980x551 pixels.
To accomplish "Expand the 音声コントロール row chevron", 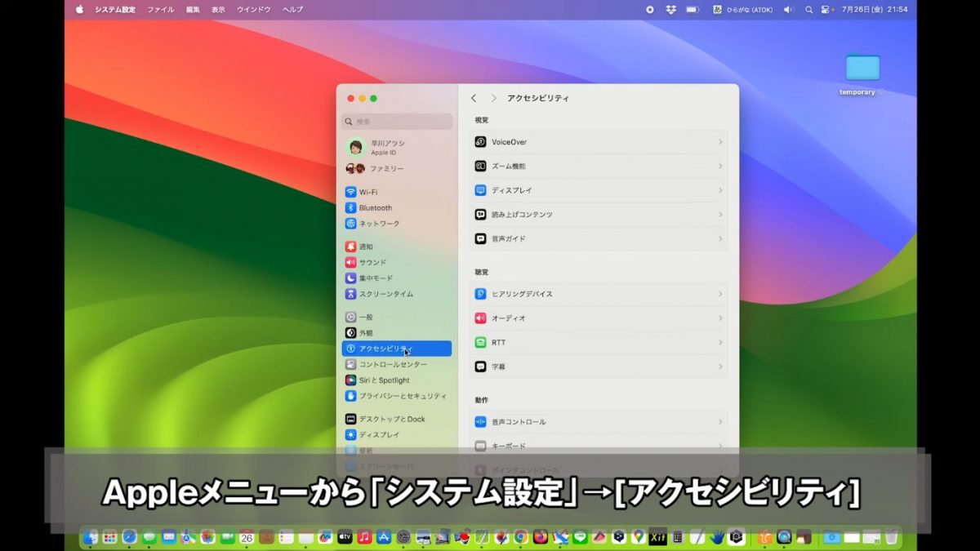I will 720,422.
